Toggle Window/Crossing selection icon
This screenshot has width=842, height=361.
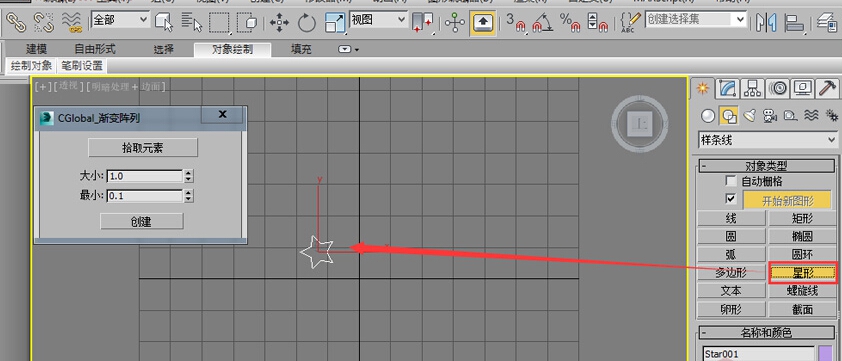[247, 23]
